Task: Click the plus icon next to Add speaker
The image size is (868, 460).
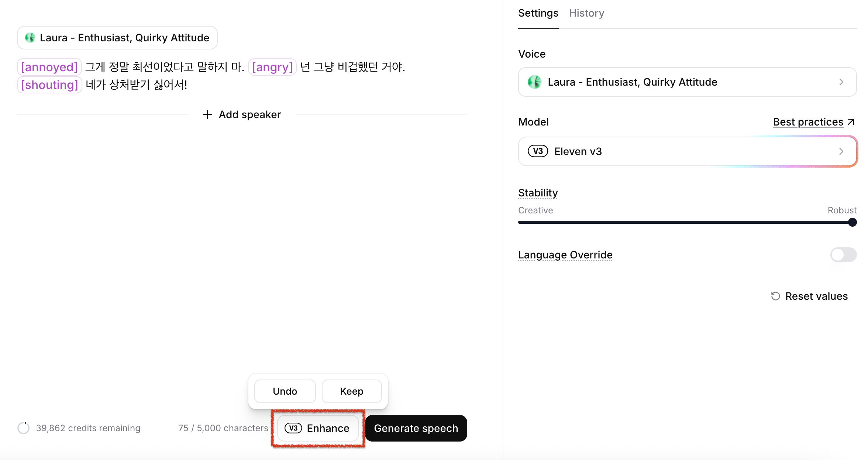Action: point(208,114)
